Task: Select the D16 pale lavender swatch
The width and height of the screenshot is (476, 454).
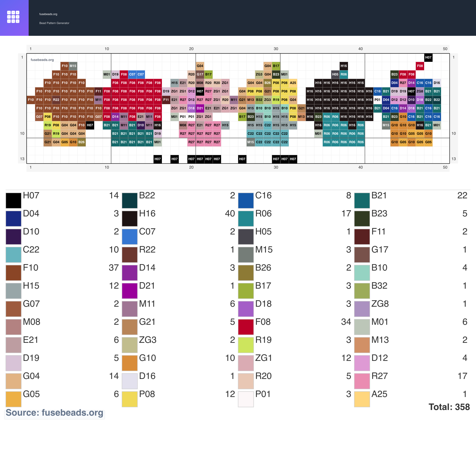Action: [x=130, y=381]
